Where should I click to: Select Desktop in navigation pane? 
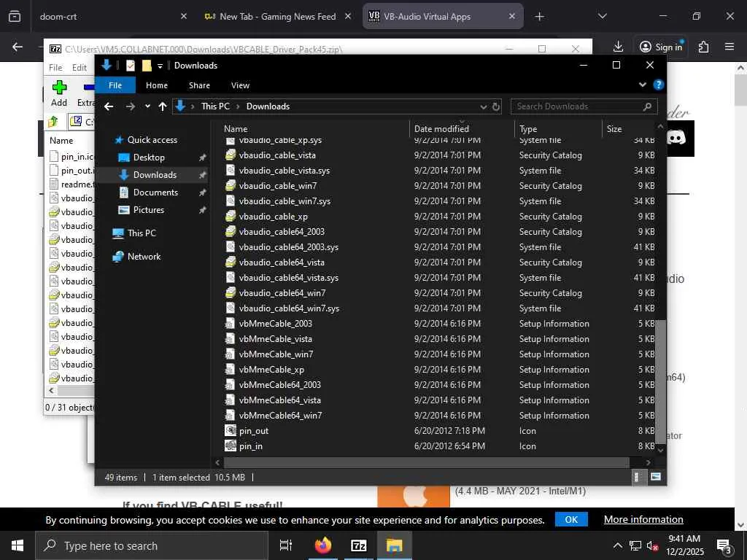tap(149, 157)
